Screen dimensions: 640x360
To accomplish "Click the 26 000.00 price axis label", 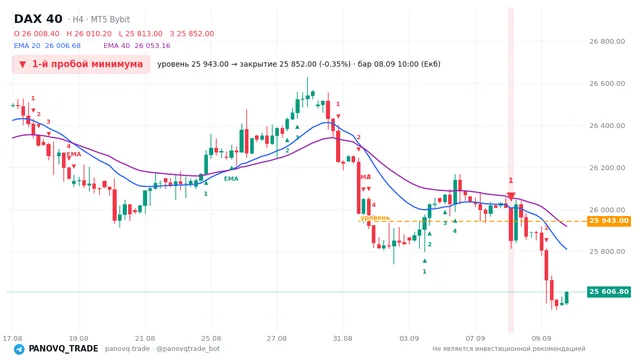I will 607,209.
